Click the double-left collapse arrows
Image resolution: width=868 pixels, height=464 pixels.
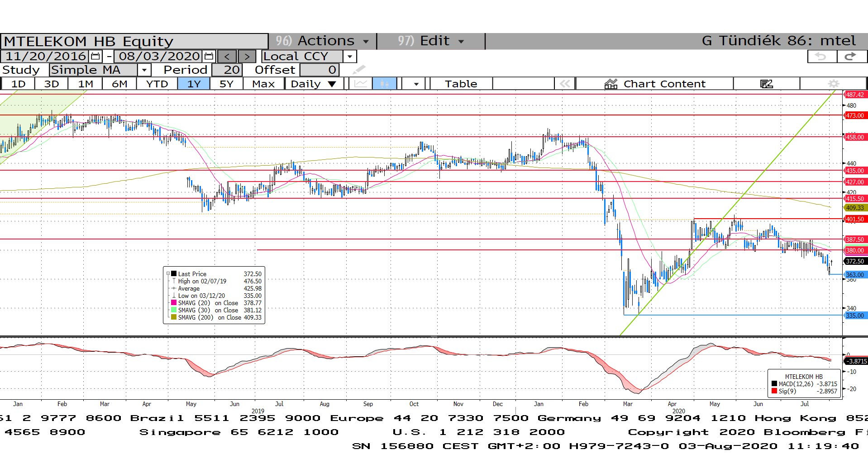(x=564, y=84)
